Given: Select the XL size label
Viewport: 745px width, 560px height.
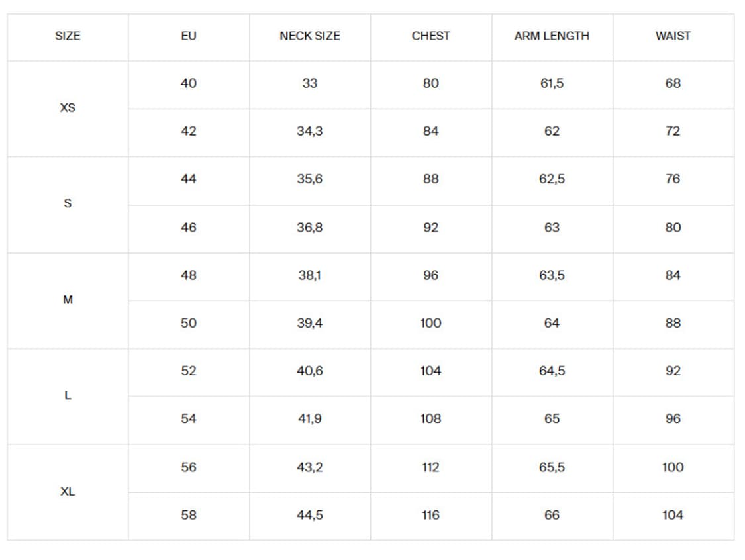Looking at the screenshot, I should [68, 491].
